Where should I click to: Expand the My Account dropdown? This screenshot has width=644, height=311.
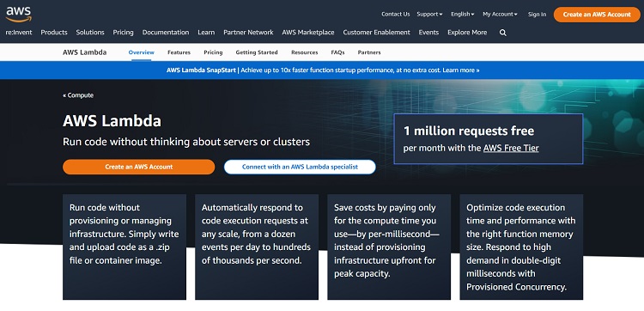coord(500,14)
